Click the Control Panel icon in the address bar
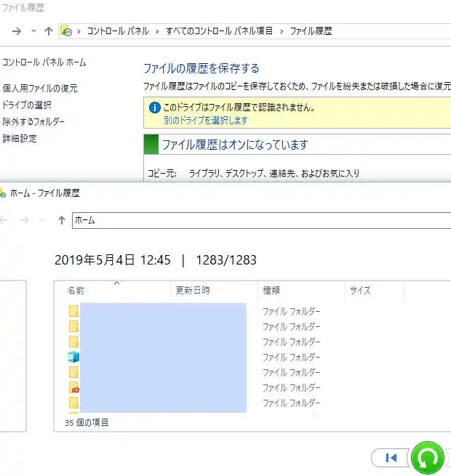The width and height of the screenshot is (451, 476). pyautogui.click(x=66, y=31)
